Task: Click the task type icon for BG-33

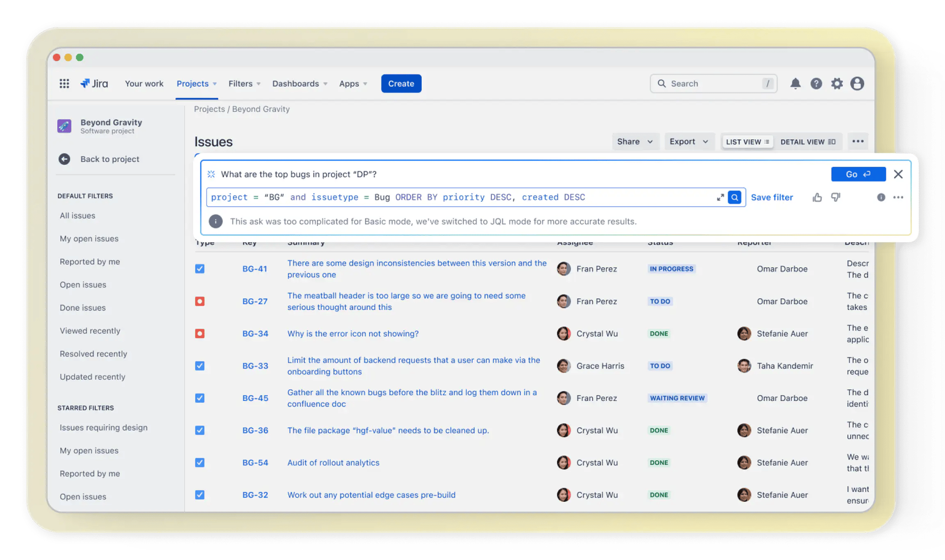Action: point(200,366)
